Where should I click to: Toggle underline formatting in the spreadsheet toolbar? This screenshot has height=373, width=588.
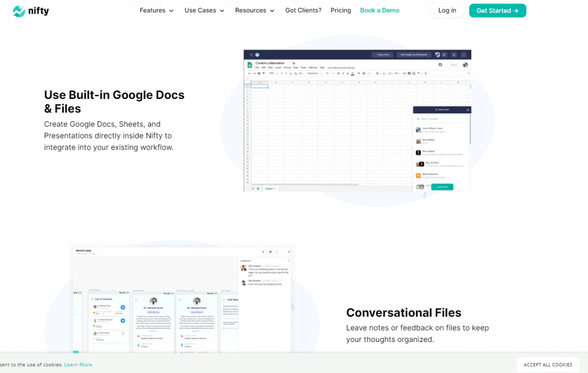(347, 73)
